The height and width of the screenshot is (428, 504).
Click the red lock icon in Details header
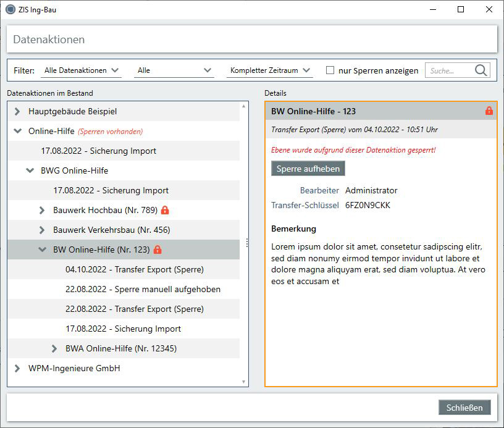(489, 111)
